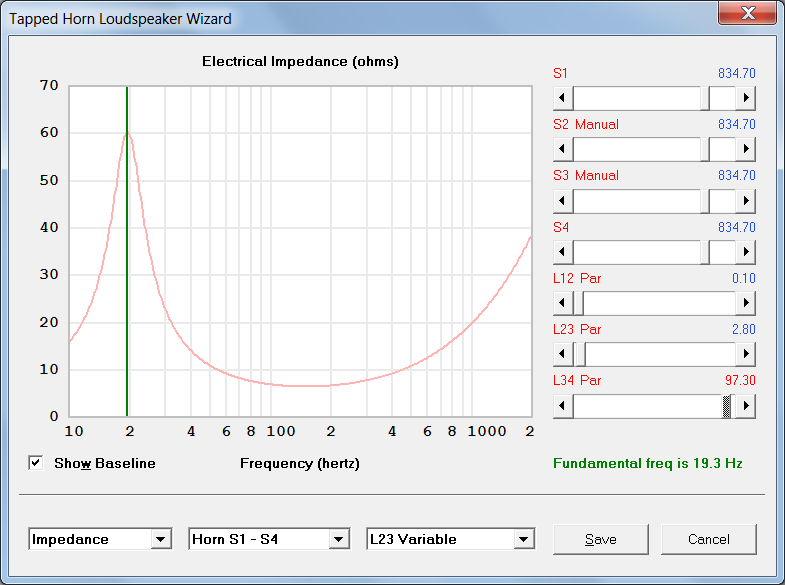Click the left arrow of S4 slider
This screenshot has width=785, height=585.
click(563, 251)
